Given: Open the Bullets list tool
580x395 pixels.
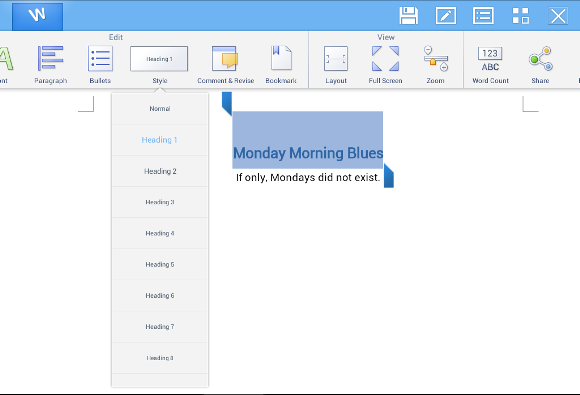Looking at the screenshot, I should (100, 64).
